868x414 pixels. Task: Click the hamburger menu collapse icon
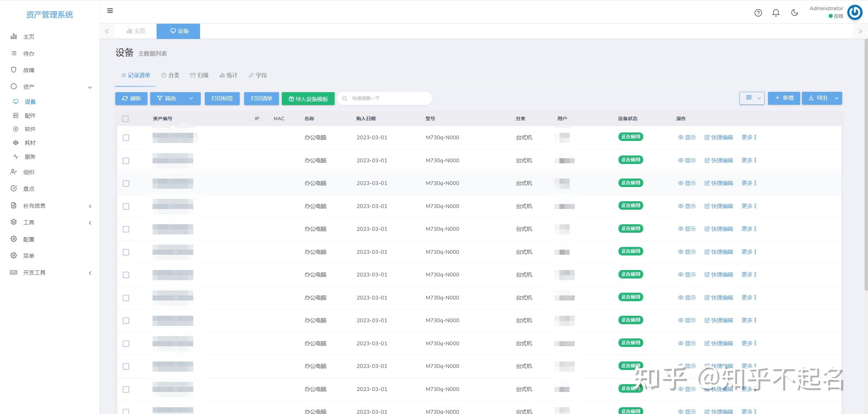pyautogui.click(x=110, y=11)
